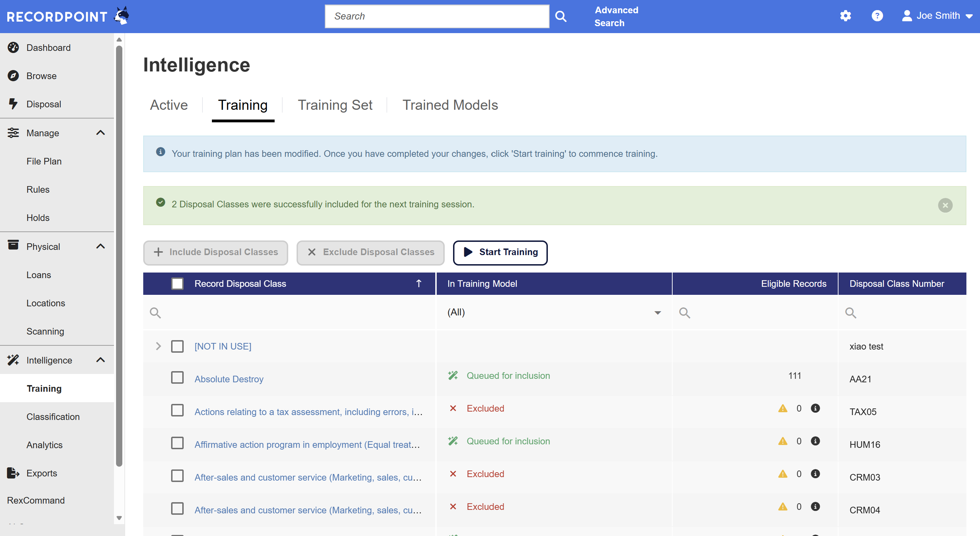The height and width of the screenshot is (536, 980).
Task: Click the top Search input field
Action: coord(437,16)
